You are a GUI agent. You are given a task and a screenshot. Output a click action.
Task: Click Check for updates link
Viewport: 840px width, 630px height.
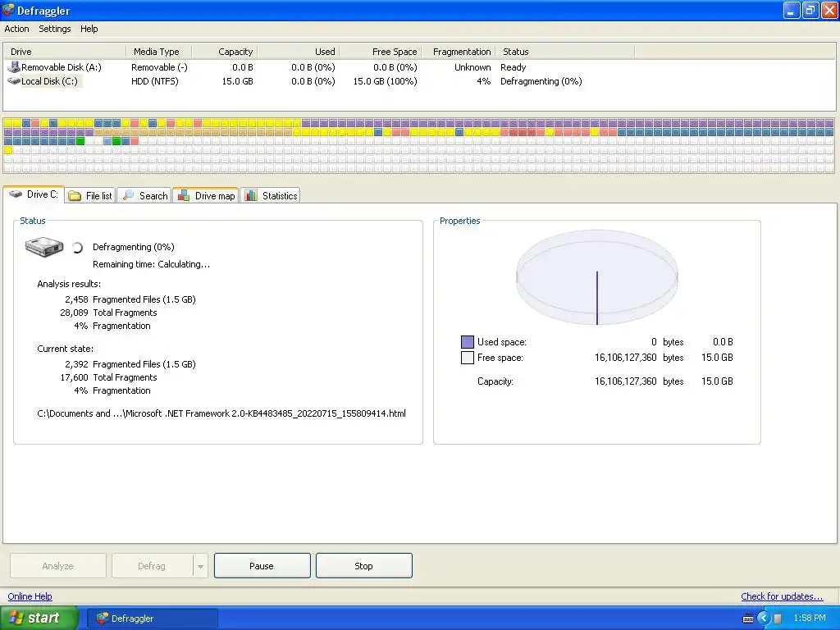782,596
